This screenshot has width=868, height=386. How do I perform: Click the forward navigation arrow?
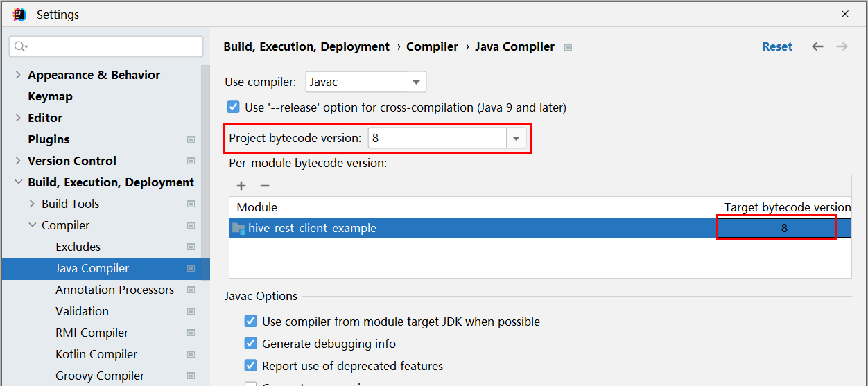click(x=842, y=46)
